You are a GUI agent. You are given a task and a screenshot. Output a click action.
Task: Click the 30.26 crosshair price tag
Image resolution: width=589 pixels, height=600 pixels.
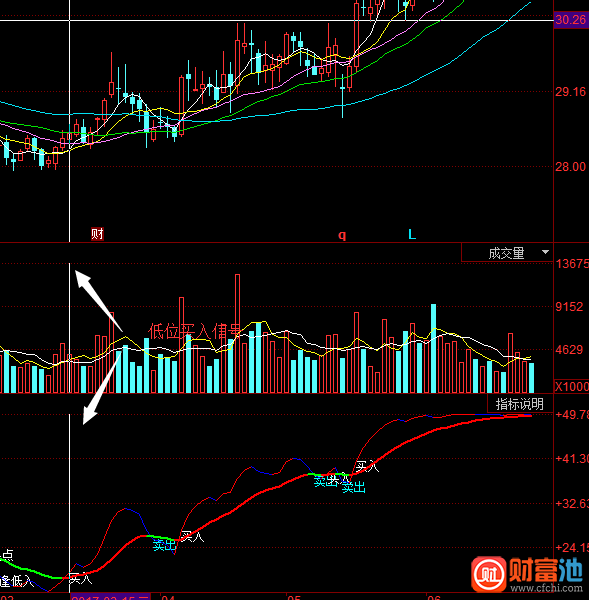pyautogui.click(x=571, y=20)
